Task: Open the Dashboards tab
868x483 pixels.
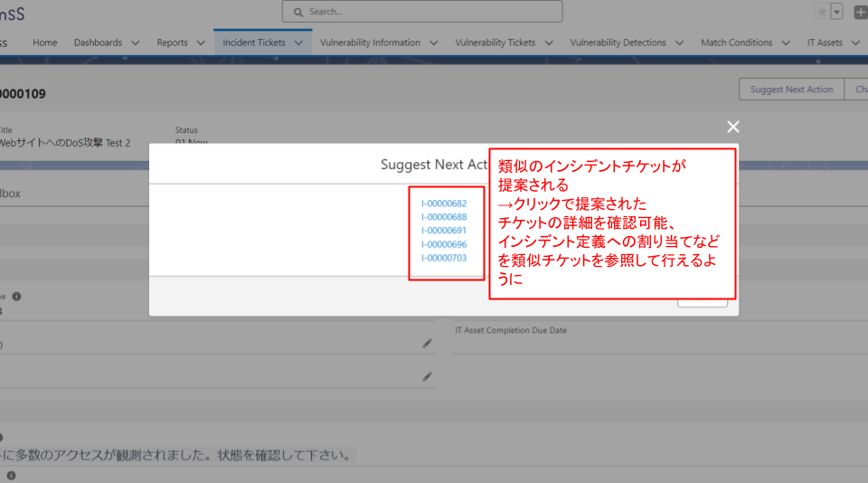Action: 98,43
